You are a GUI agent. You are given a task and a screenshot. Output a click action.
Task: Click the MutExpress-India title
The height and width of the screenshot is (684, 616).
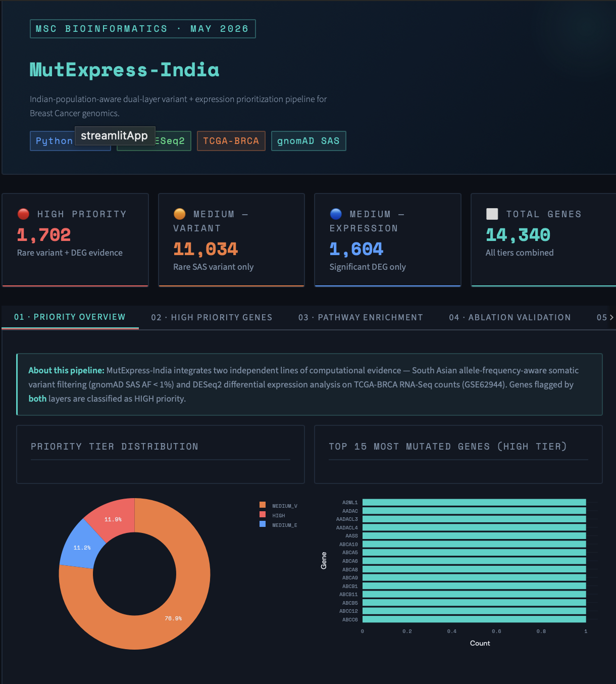[x=124, y=70]
